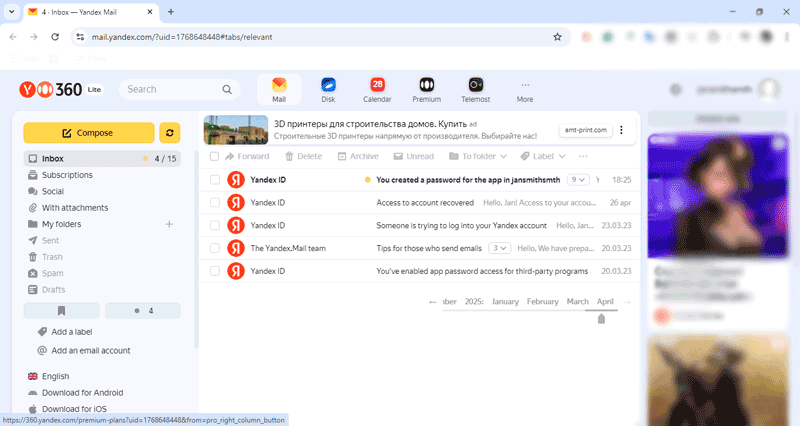The height and width of the screenshot is (426, 800).
Task: Click the settings gear icon in header
Action: [676, 90]
